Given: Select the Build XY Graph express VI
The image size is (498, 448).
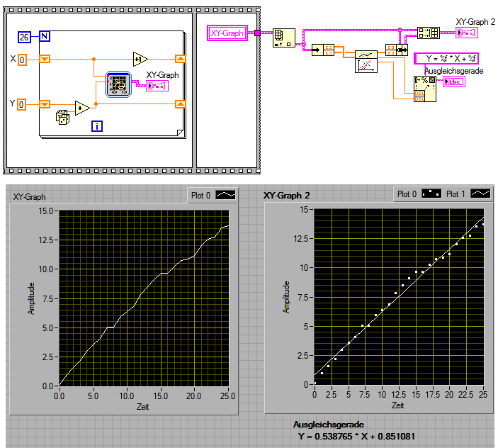Looking at the screenshot, I should pos(118,84).
